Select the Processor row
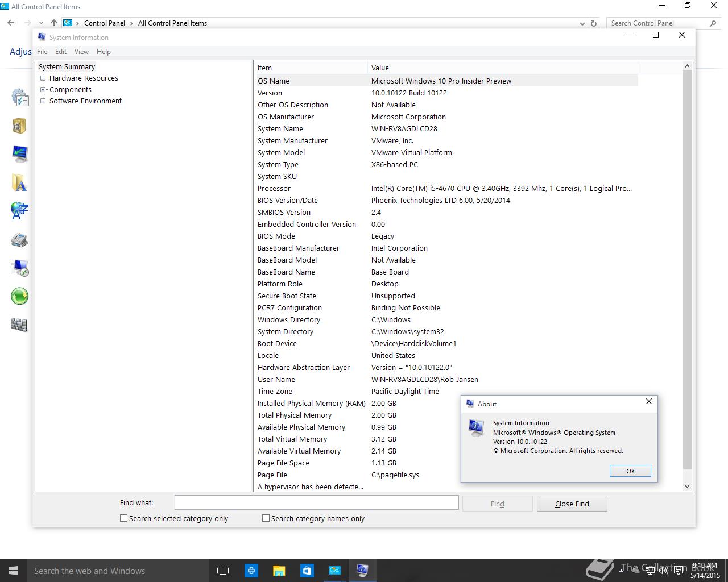728x582 pixels. pyautogui.click(x=446, y=188)
